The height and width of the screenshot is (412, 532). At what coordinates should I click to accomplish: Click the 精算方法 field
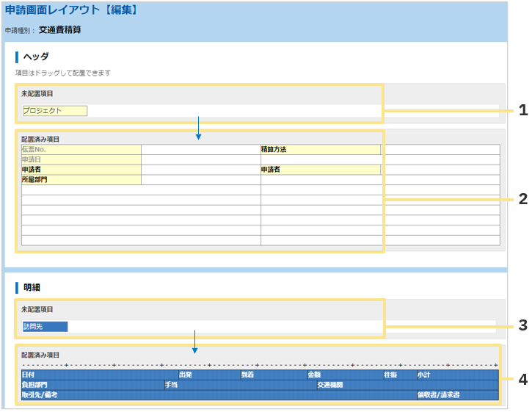[x=320, y=149]
